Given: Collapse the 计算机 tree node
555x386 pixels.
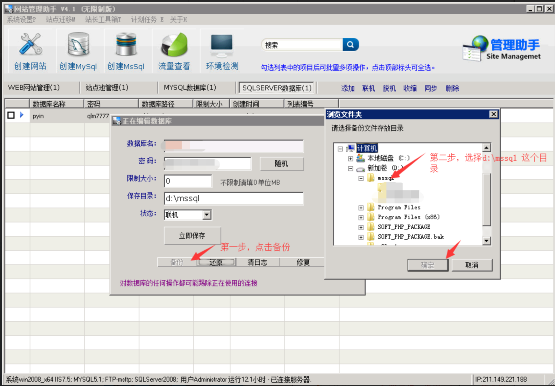Looking at the screenshot, I should [340, 149].
